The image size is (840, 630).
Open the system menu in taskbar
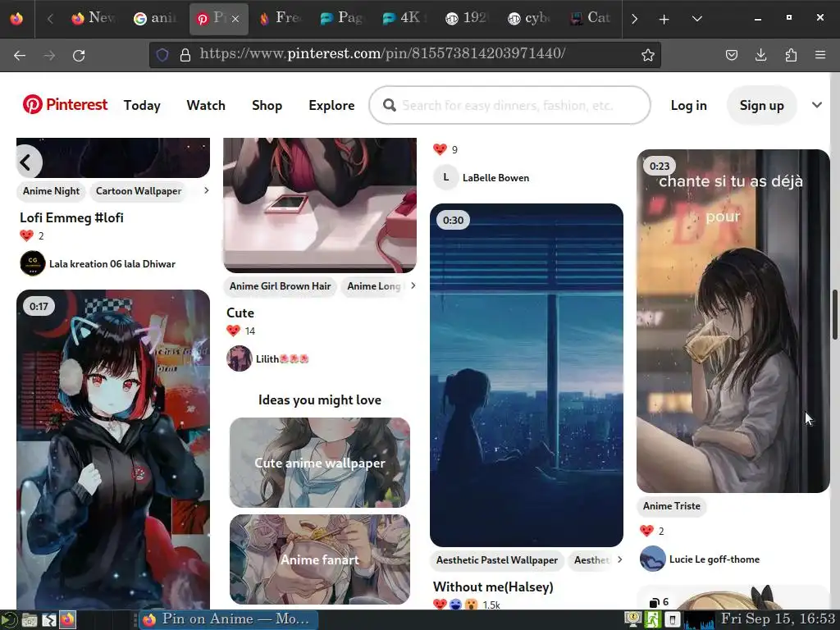pos(9,620)
